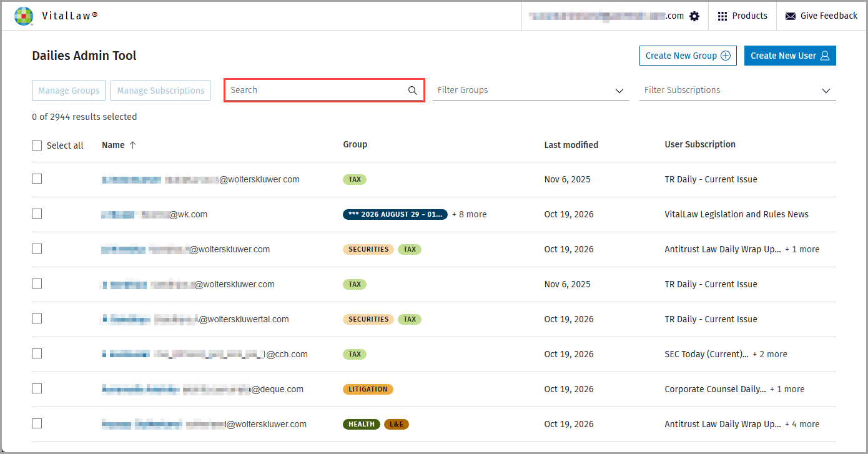Tick the Select all checkbox
The height and width of the screenshot is (454, 868).
(x=37, y=146)
